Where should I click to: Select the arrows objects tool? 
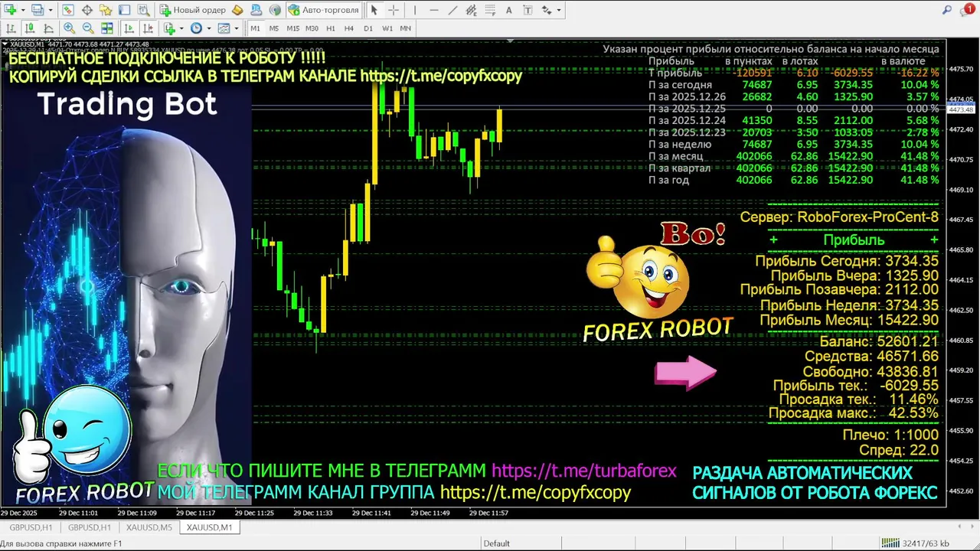tap(547, 10)
